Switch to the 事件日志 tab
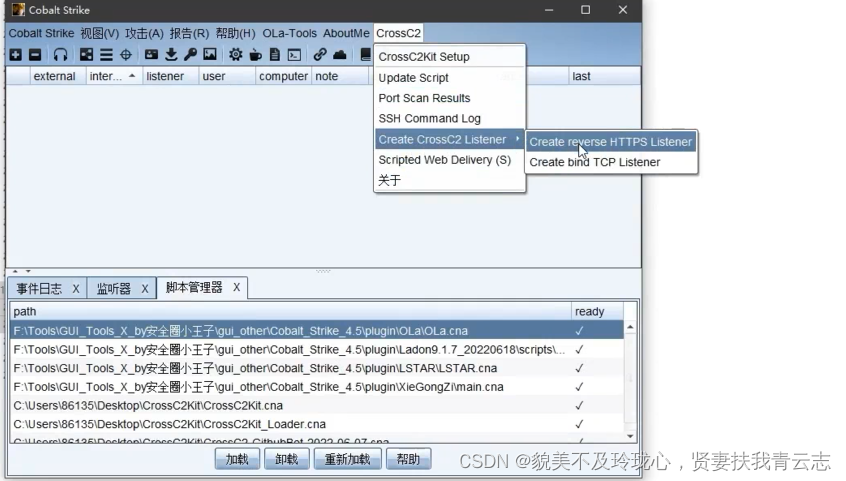The height and width of the screenshot is (481, 846). click(39, 289)
